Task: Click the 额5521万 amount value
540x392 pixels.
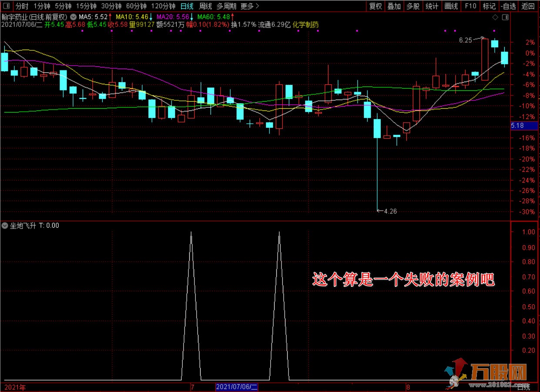Action: pyautogui.click(x=170, y=25)
